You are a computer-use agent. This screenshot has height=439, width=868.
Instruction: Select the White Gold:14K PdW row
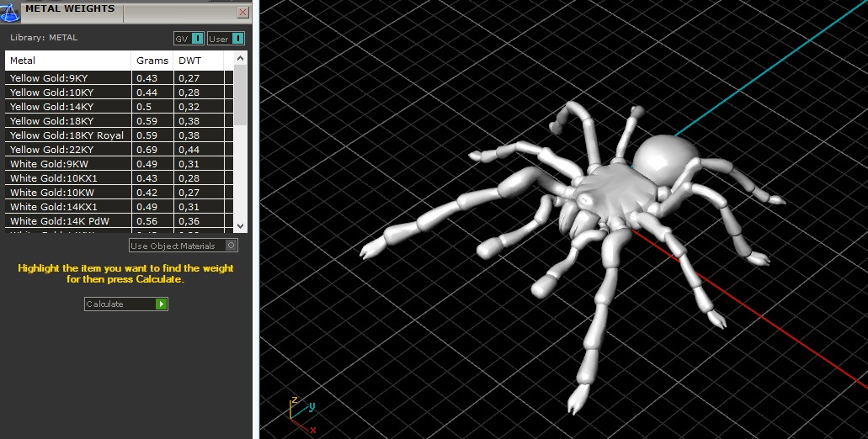pos(119,221)
